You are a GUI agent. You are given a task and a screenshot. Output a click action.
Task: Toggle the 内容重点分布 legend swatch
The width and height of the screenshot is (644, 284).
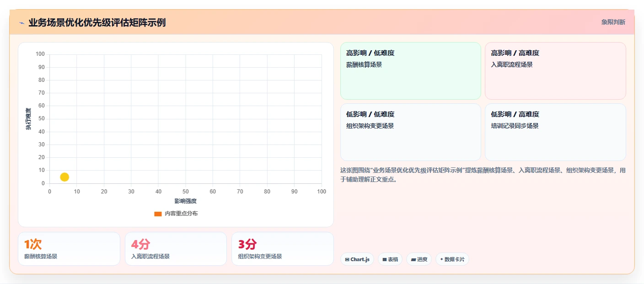pyautogui.click(x=158, y=214)
